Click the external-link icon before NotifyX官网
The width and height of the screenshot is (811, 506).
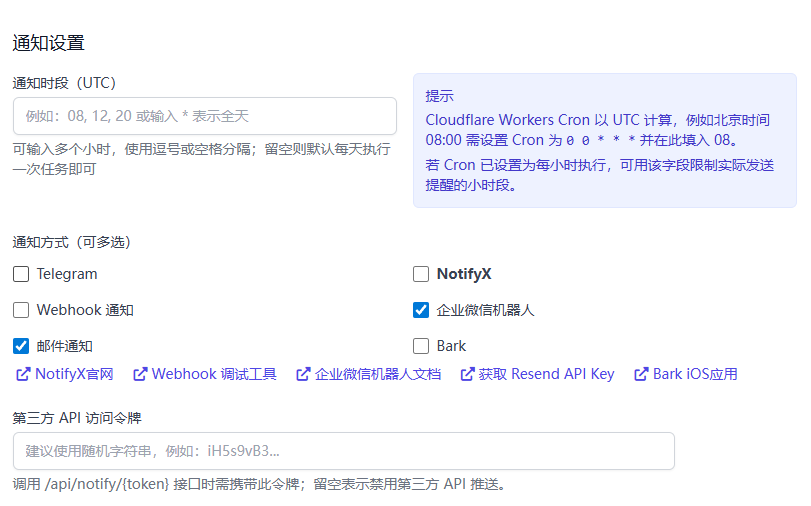click(x=22, y=375)
